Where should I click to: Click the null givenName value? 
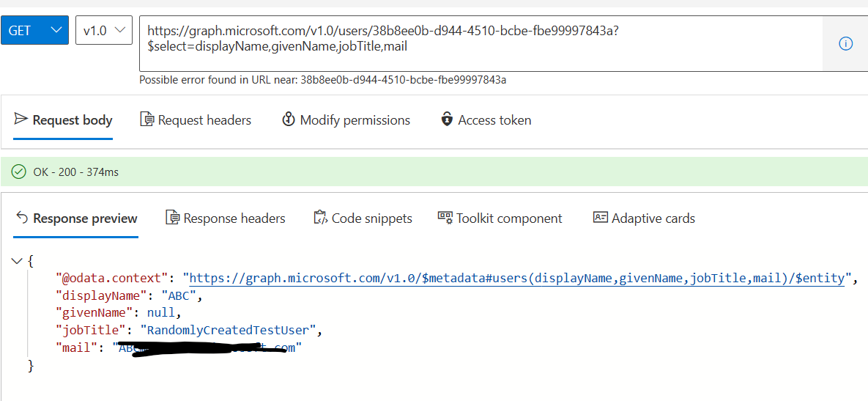160,313
